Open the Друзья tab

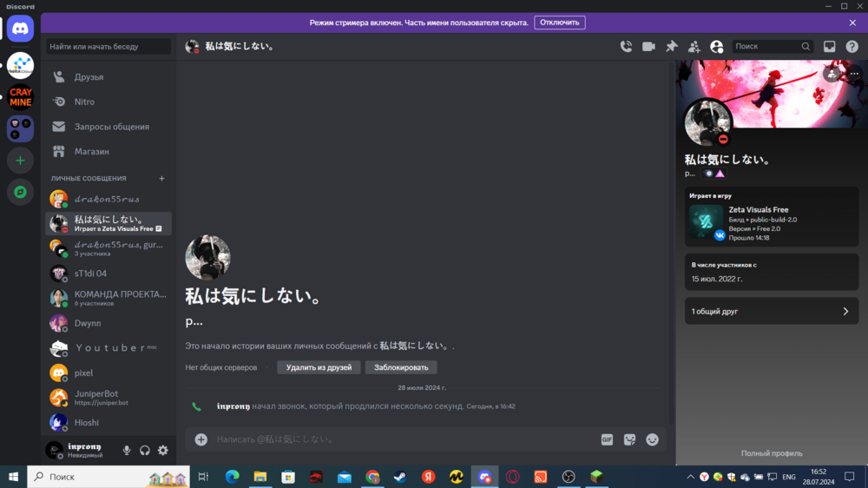tap(108, 77)
